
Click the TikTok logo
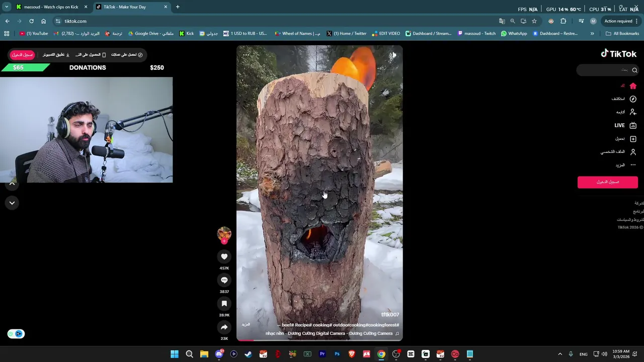click(x=619, y=53)
